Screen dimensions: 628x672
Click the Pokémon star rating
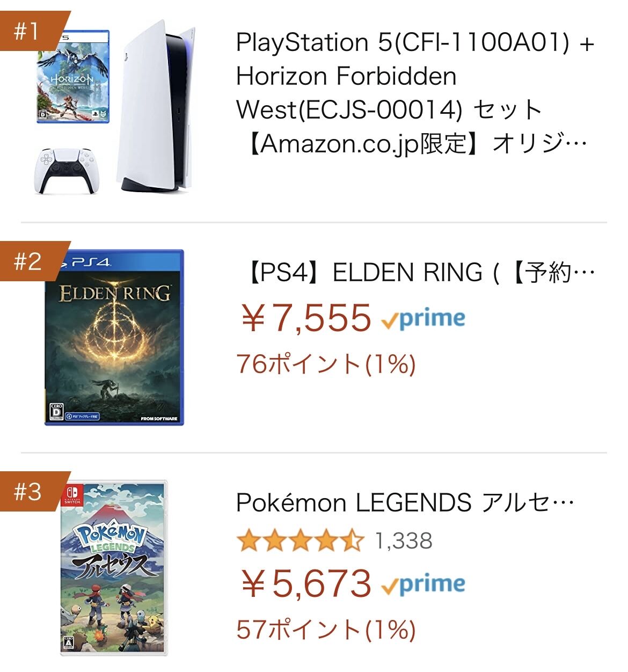point(300,541)
